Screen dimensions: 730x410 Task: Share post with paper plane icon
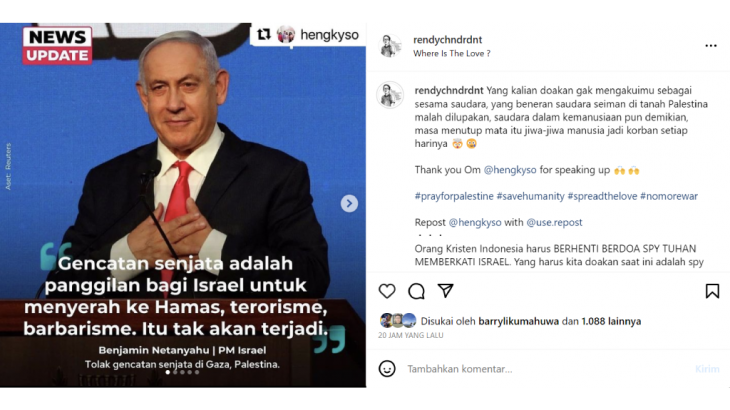pos(446,291)
